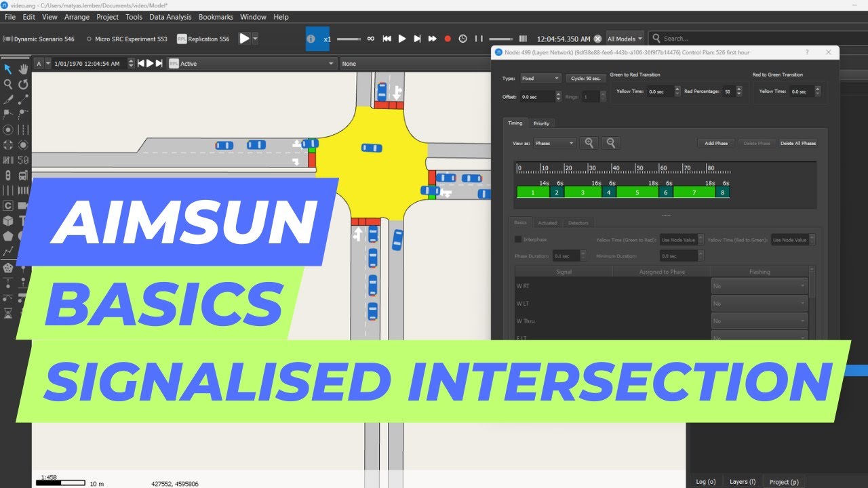Click the Cycle 90 sec button
The image size is (868, 488).
click(586, 79)
